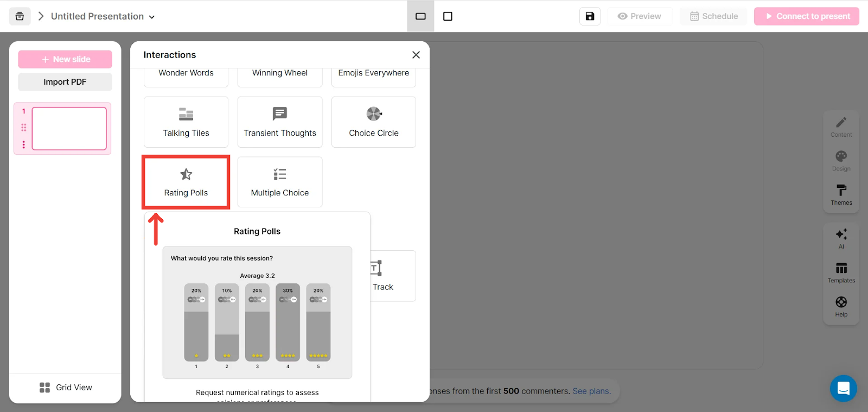The height and width of the screenshot is (412, 868).
Task: Switch to Grid View
Action: [66, 387]
